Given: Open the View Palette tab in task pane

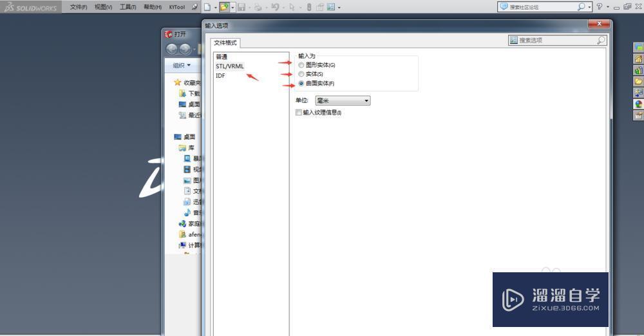Looking at the screenshot, I should (x=638, y=93).
